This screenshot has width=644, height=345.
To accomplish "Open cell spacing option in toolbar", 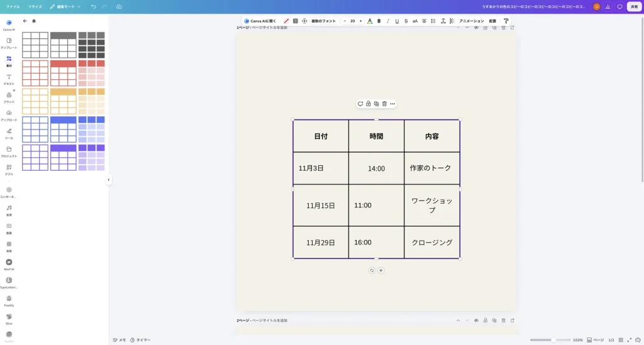I will (304, 21).
